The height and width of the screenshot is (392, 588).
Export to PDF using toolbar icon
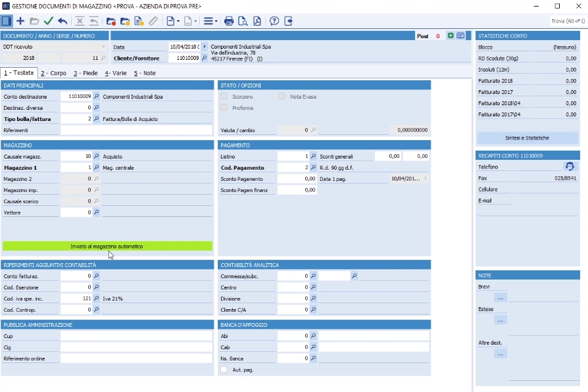(x=257, y=21)
